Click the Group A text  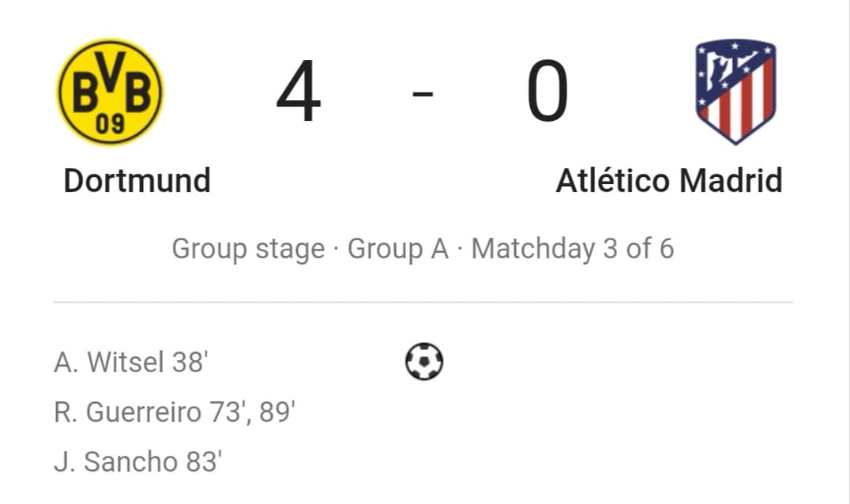(x=398, y=250)
